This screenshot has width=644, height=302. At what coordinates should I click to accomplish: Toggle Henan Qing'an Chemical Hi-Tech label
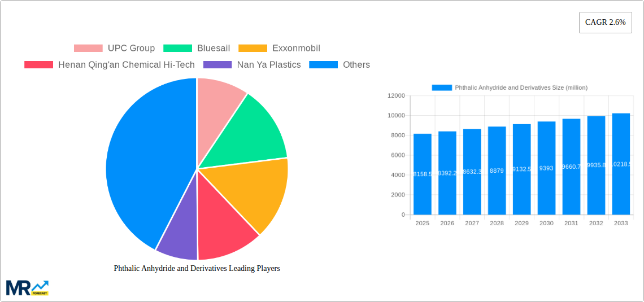[x=127, y=65]
